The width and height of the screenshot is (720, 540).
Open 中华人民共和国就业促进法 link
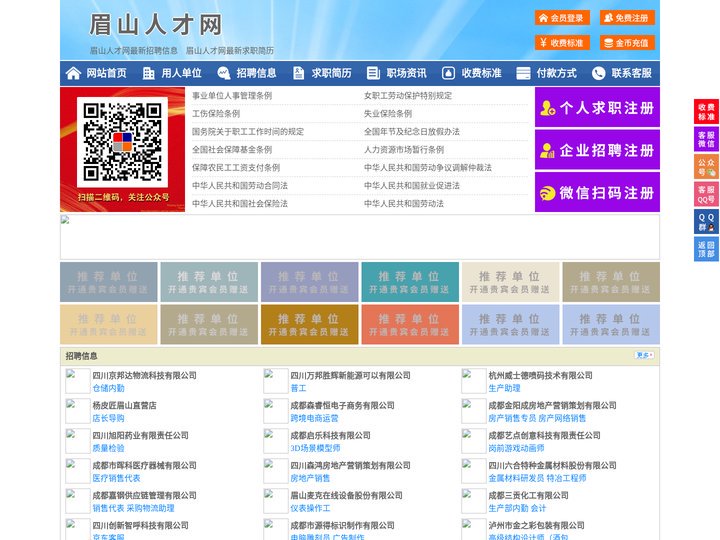pos(412,186)
